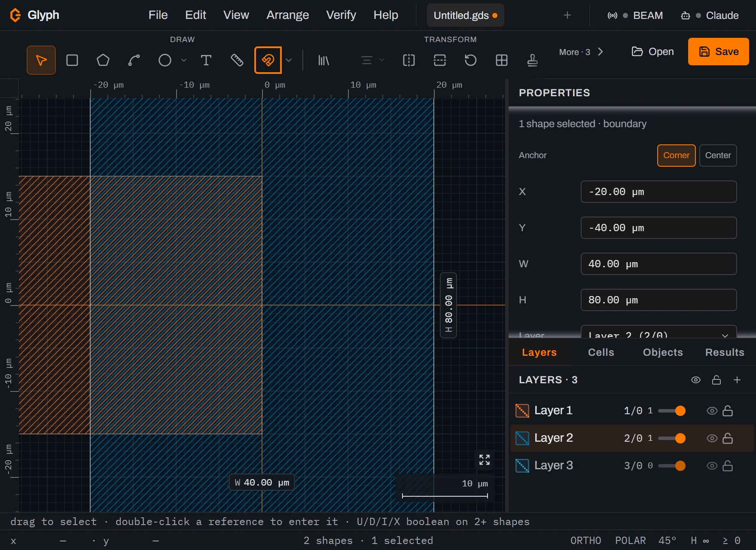Adjust Layer 2 opacity slider
Viewport: 756px width, 550px height.
[671, 438]
